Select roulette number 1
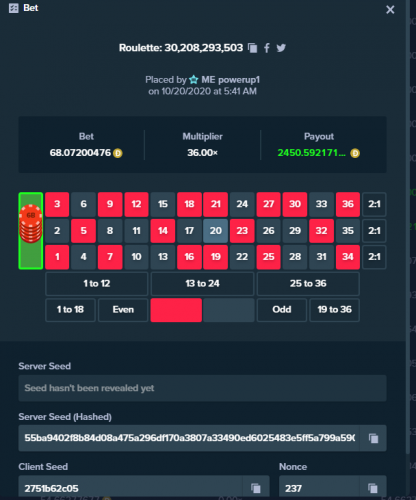This screenshot has width=416, height=500. [57, 257]
